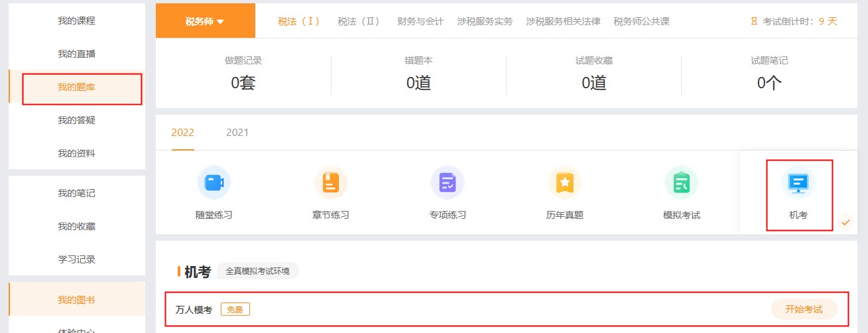Switch to the 财务与会计 tab
Image resolution: width=868 pixels, height=333 pixels.
click(420, 21)
